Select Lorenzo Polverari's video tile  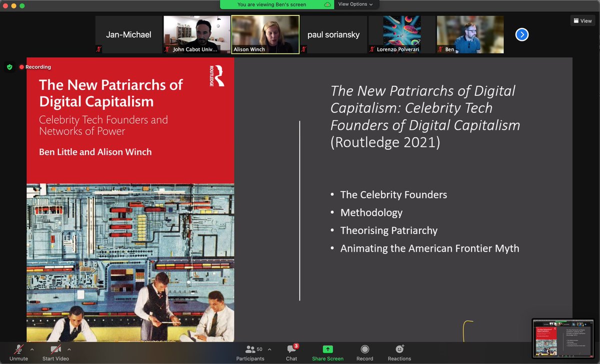(402, 34)
